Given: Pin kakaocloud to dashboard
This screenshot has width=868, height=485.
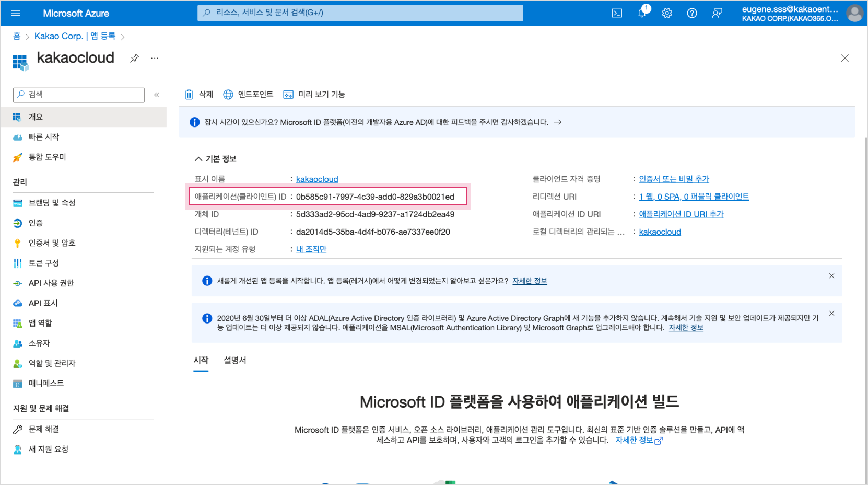Looking at the screenshot, I should pyautogui.click(x=134, y=58).
